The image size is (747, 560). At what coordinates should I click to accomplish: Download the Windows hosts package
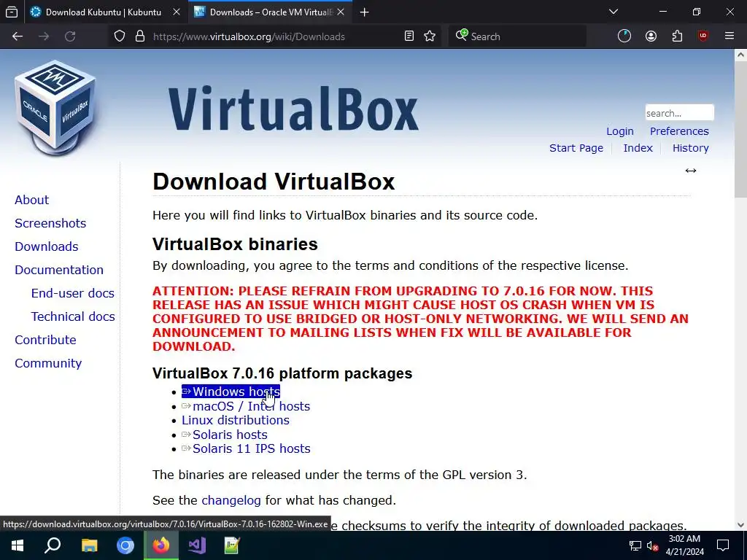click(x=231, y=392)
